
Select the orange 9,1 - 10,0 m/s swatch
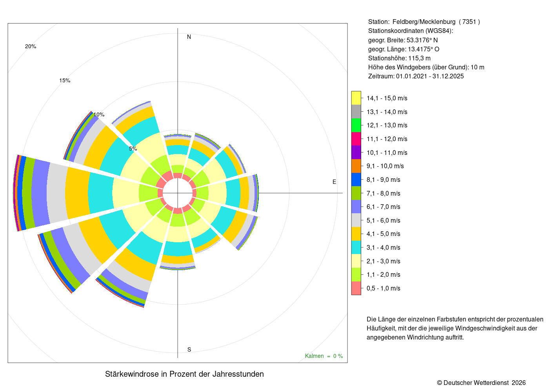pyautogui.click(x=356, y=166)
